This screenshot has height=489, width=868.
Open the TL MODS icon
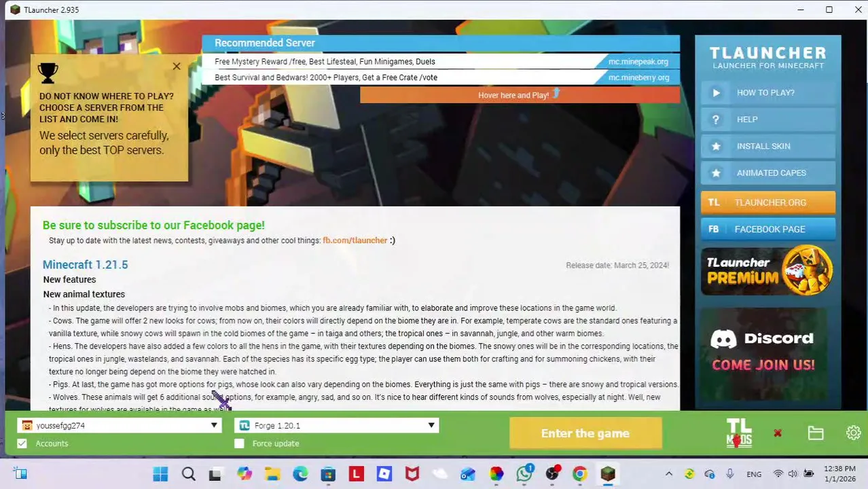[739, 433]
